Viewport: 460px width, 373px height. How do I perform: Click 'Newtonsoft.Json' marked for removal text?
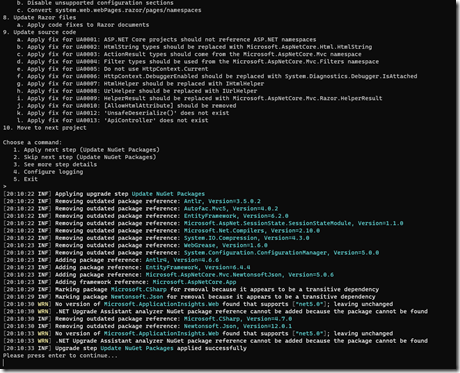pos(137,296)
